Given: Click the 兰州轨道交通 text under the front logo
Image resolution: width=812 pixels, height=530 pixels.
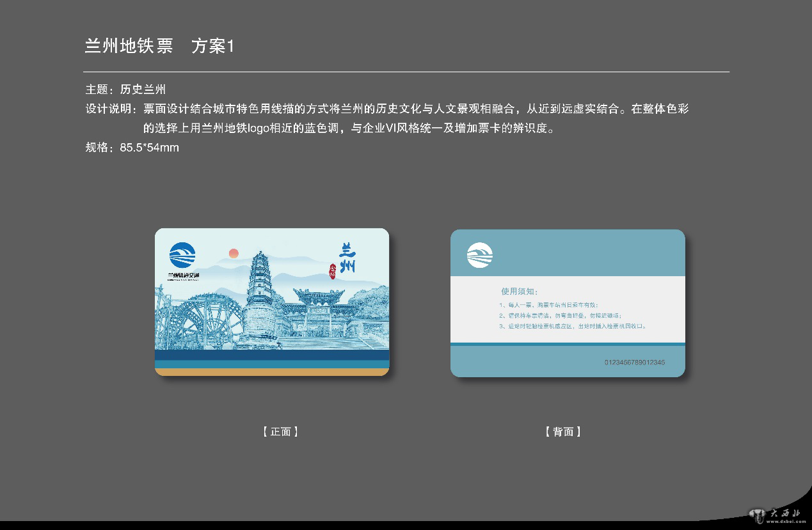Looking at the screenshot, I should (x=184, y=276).
